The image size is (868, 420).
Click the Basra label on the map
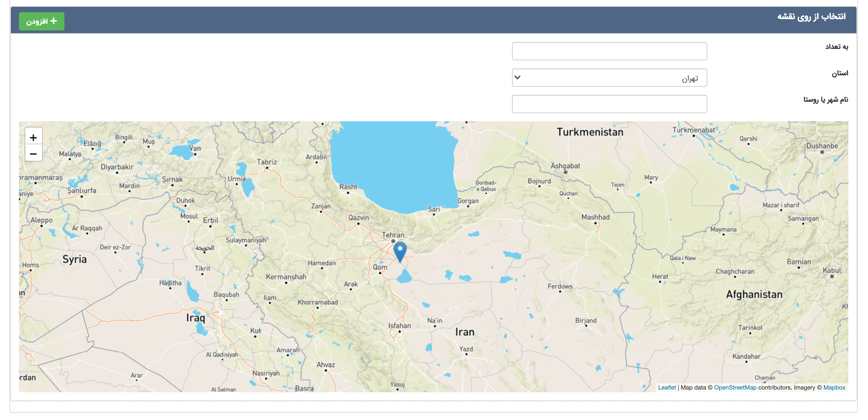tap(304, 388)
